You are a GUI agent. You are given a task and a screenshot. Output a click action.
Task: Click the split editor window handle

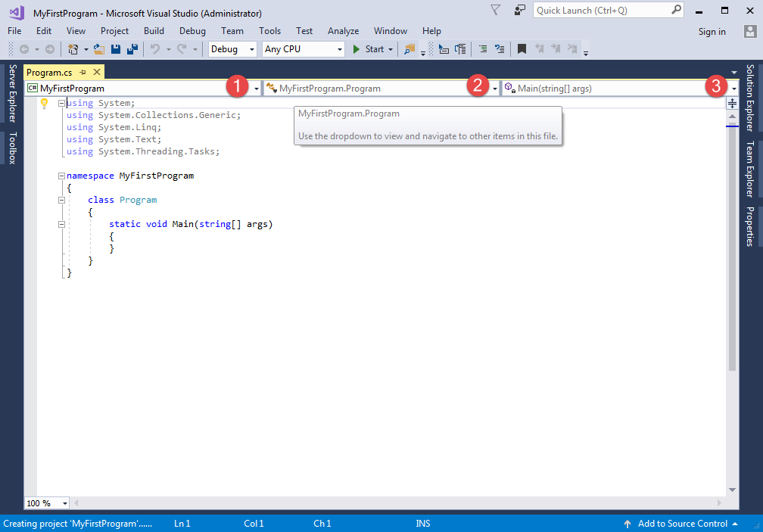[x=733, y=103]
